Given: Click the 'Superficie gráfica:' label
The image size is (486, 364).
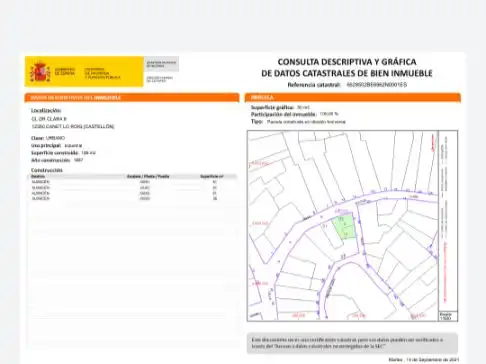Looking at the screenshot, I should pos(272,107).
